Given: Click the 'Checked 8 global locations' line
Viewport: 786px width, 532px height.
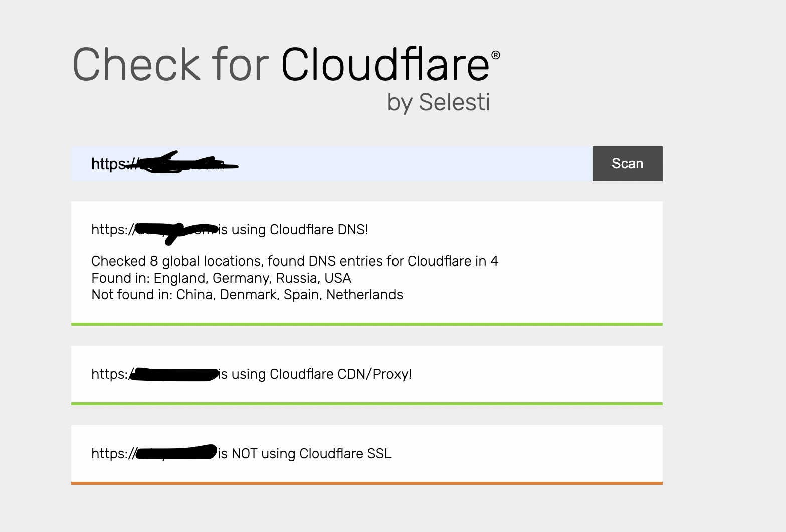Looking at the screenshot, I should [x=294, y=261].
